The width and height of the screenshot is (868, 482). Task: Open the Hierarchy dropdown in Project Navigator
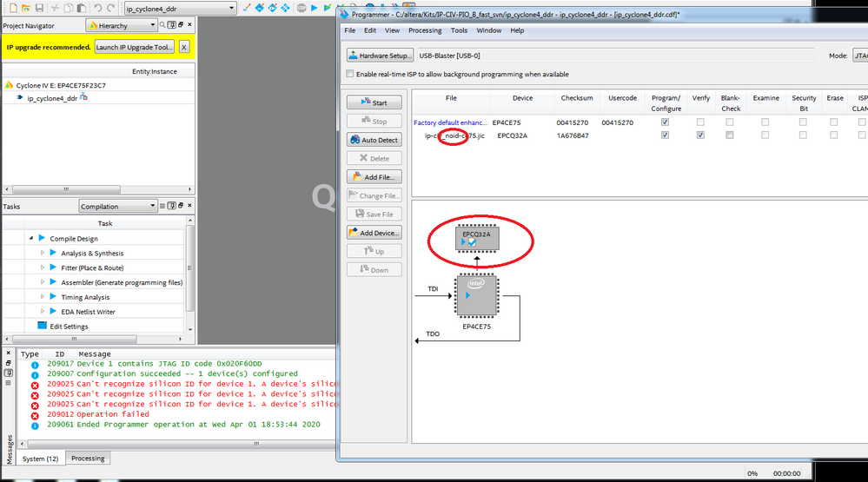[120, 26]
